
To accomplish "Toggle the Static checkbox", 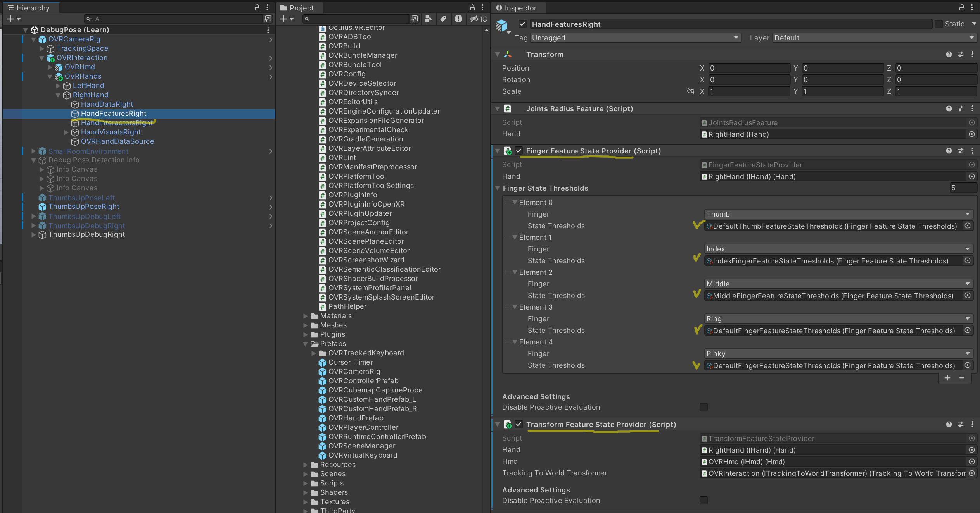I will click(x=939, y=24).
